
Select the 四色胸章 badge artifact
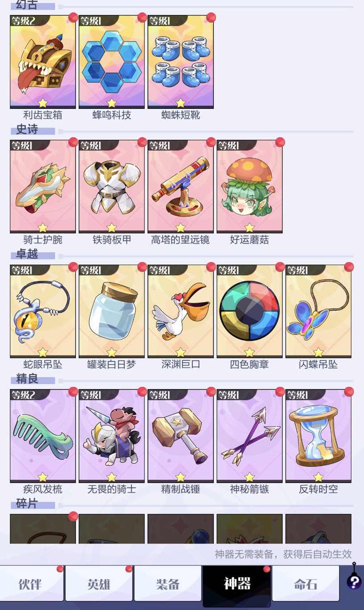pyautogui.click(x=249, y=311)
